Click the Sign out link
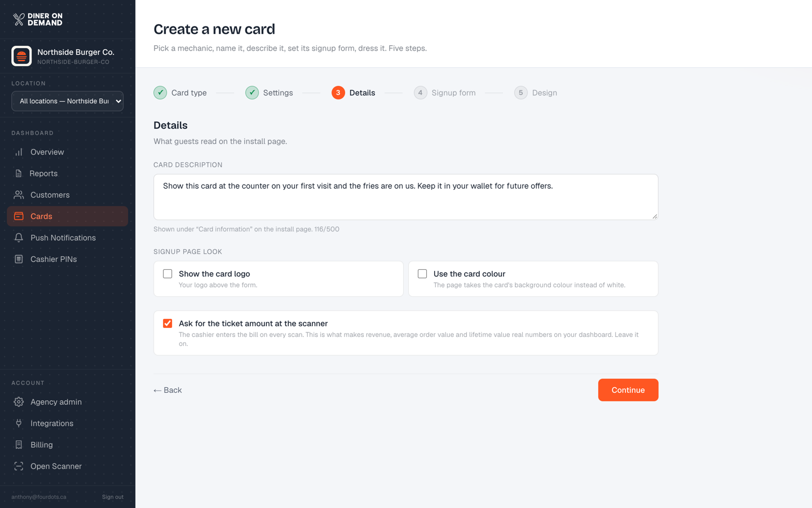This screenshot has width=812, height=508. (x=113, y=497)
